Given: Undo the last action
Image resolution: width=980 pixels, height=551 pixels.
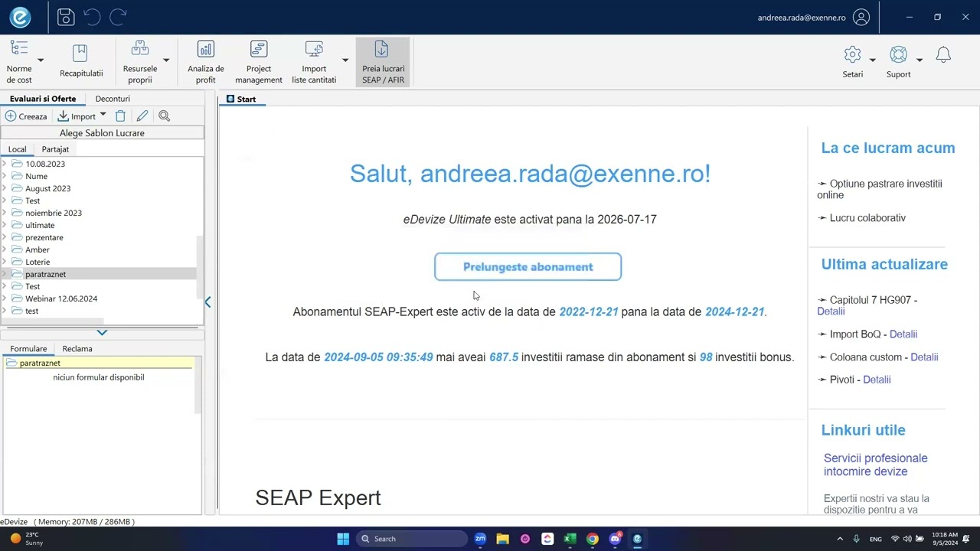Looking at the screenshot, I should click(92, 17).
